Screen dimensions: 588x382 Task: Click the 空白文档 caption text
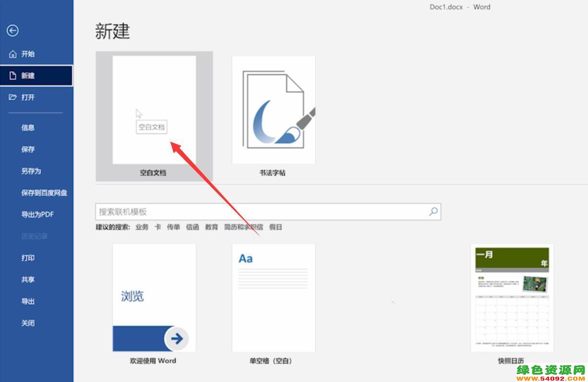click(x=153, y=173)
